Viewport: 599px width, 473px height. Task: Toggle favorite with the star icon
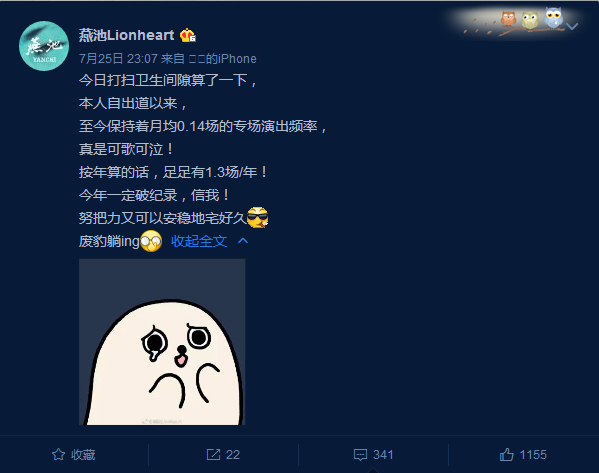[x=58, y=454]
